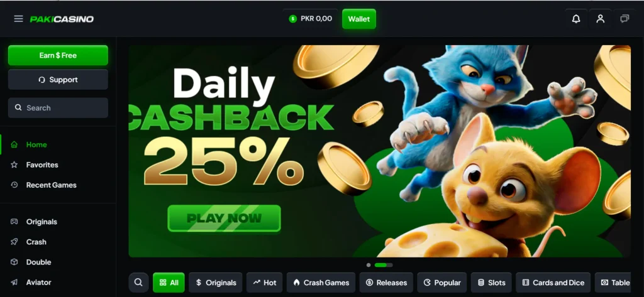This screenshot has height=297, width=644.
Task: Switch to the Hot category tab
Action: [x=265, y=283]
